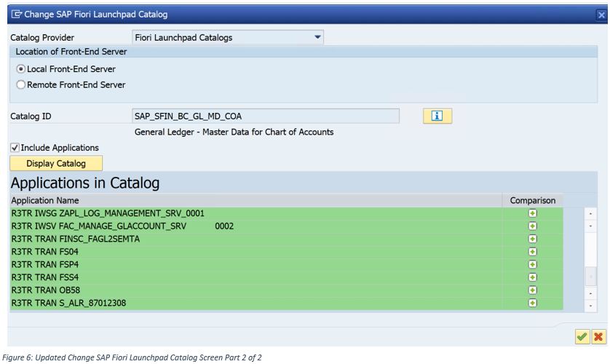
Task: Confirm with the green checkmark button
Action: point(582,336)
